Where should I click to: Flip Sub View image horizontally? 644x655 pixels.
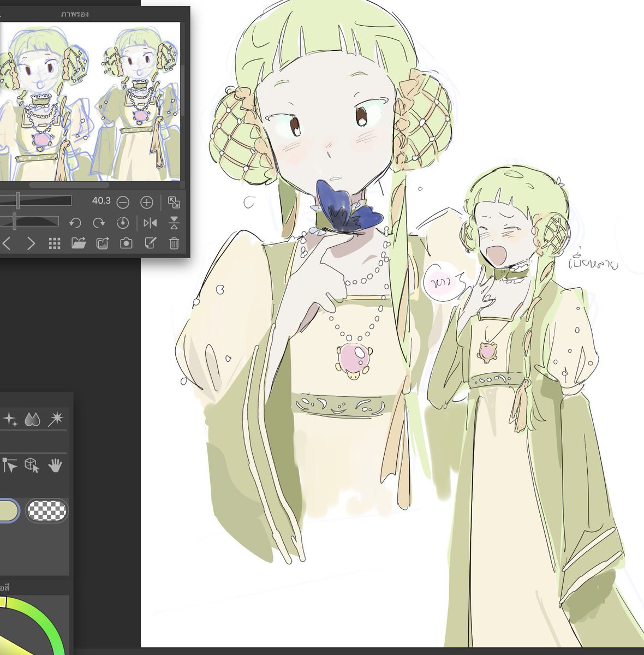[150, 223]
